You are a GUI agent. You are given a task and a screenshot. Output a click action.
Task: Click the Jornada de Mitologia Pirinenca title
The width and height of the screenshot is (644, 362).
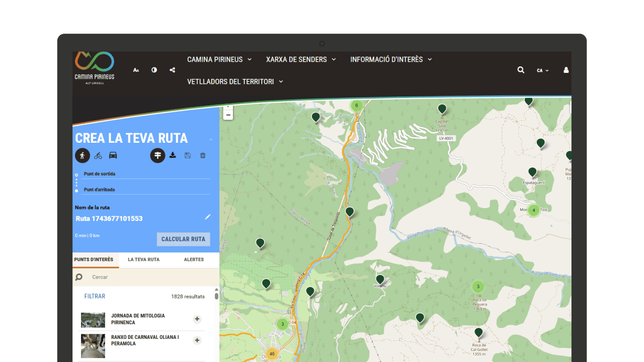tap(138, 319)
